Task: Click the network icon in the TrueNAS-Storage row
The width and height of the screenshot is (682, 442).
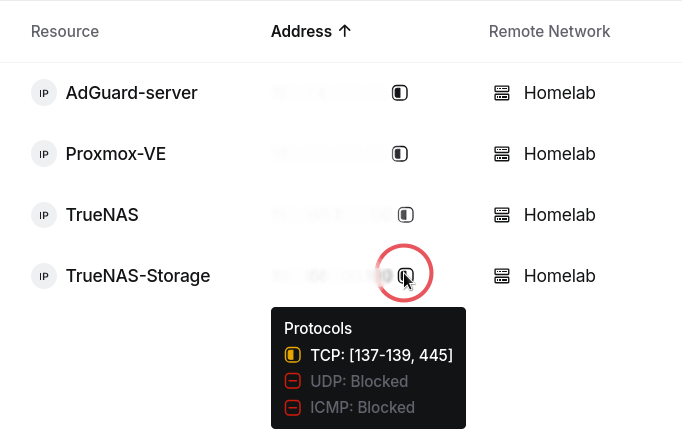Action: 501,276
